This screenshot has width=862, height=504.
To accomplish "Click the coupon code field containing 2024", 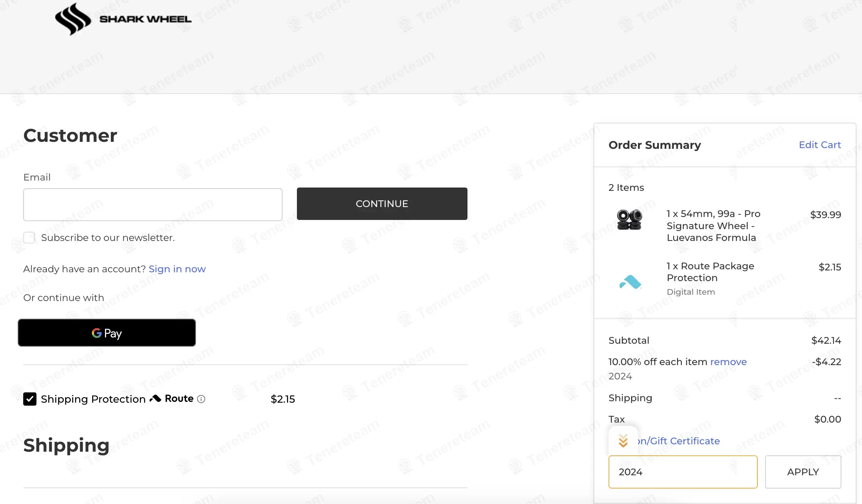I will [683, 472].
